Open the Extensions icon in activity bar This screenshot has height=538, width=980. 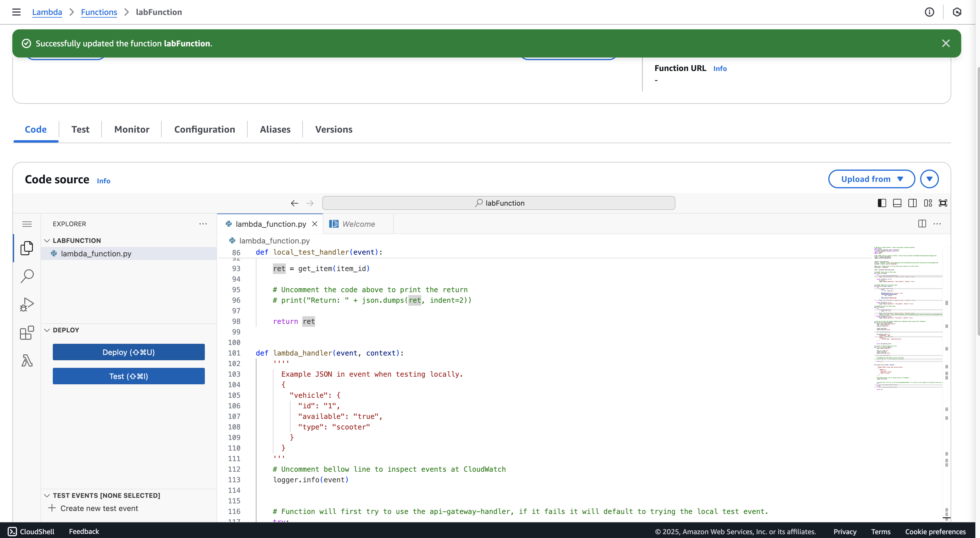click(27, 333)
